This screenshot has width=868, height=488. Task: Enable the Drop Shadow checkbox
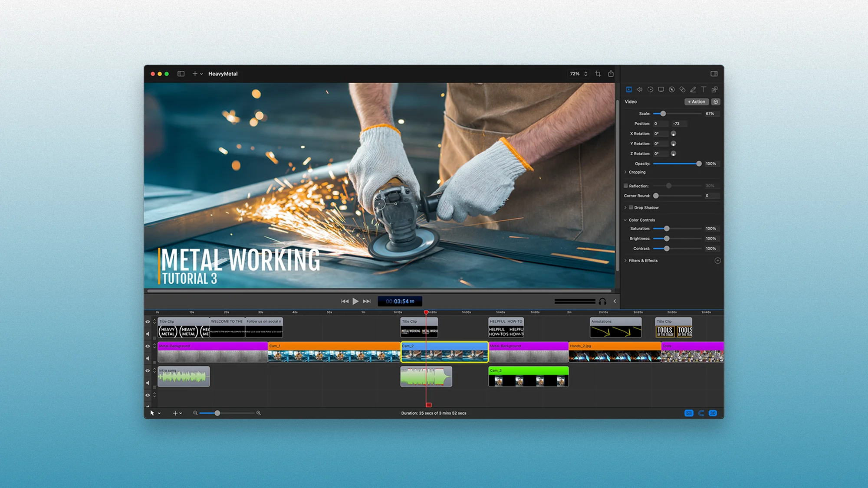pyautogui.click(x=631, y=207)
